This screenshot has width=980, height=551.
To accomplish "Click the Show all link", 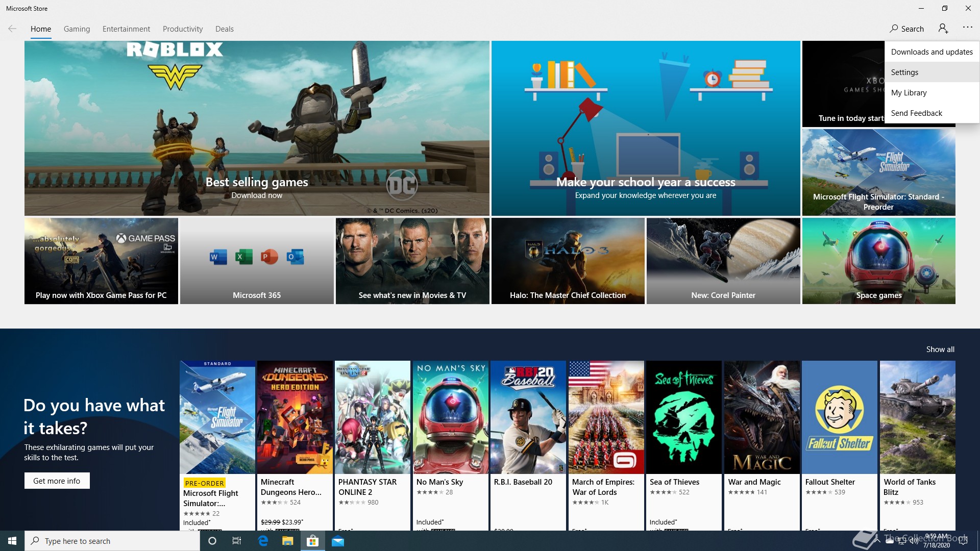I will pyautogui.click(x=940, y=349).
